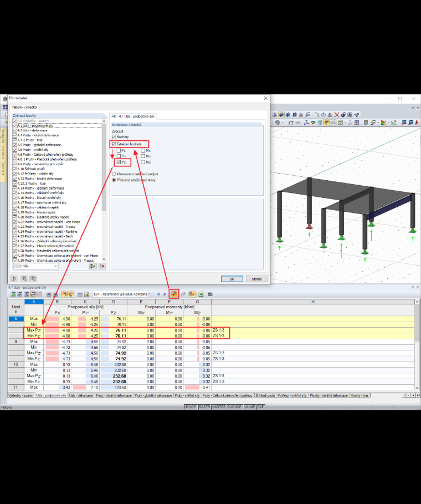Screen dimensions: 421x504
Task: Go to next load case arrow
Action: pos(165,294)
